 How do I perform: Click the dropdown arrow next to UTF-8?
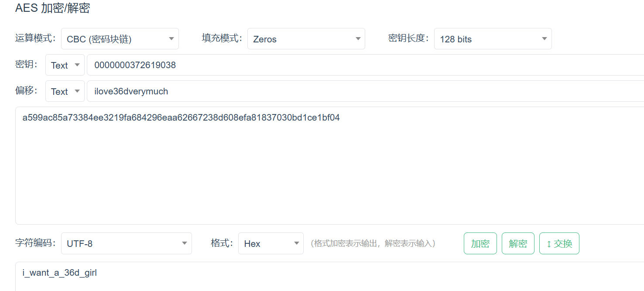[x=184, y=243]
